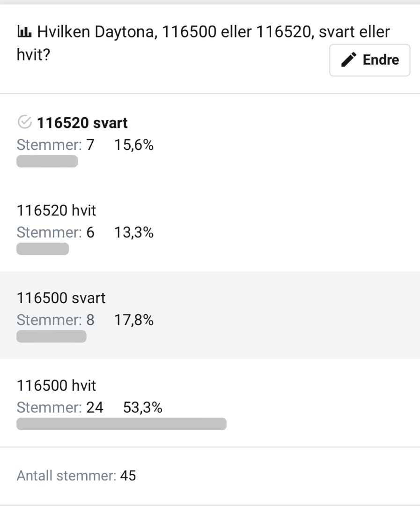The image size is (420, 506).
Task: Select the 116520 svart poll option
Action: pos(210,141)
